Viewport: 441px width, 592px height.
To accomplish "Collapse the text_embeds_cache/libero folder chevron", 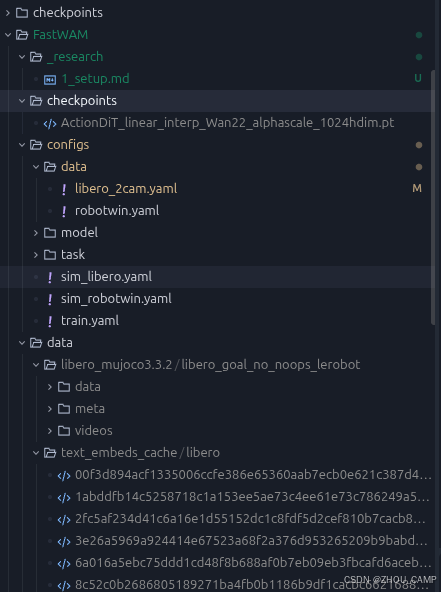I will point(36,453).
